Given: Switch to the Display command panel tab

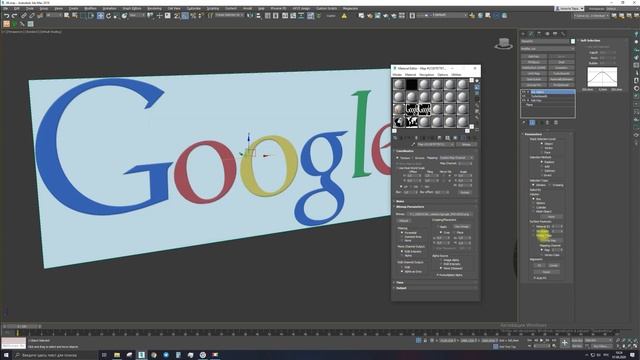Looking at the screenshot, I should pos(555,34).
